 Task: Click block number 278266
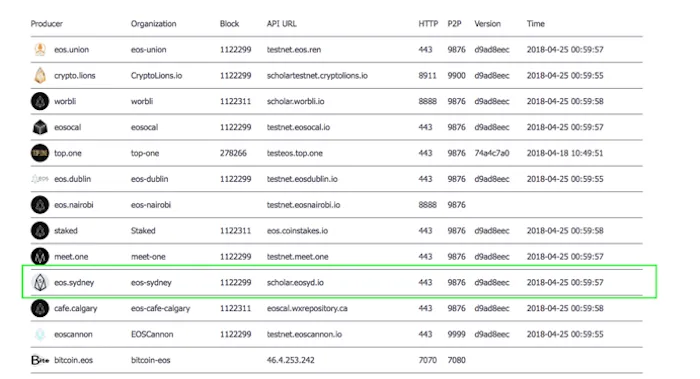(233, 153)
